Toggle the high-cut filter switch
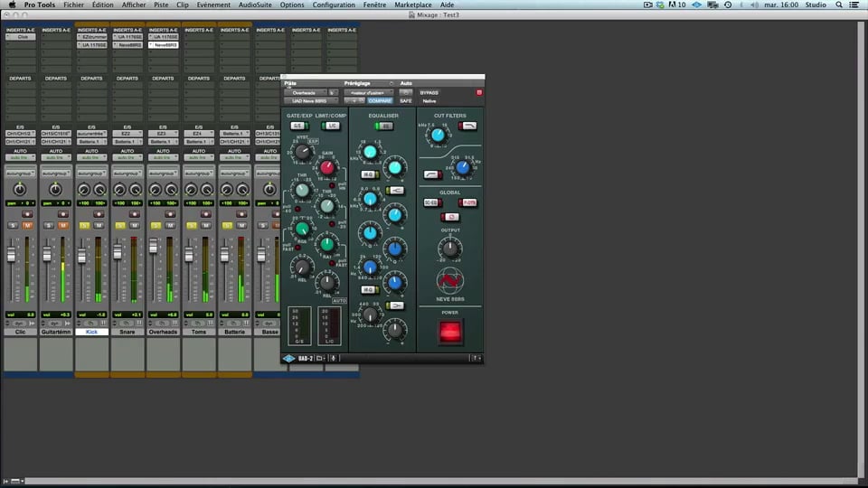This screenshot has height=488, width=868. click(x=467, y=127)
